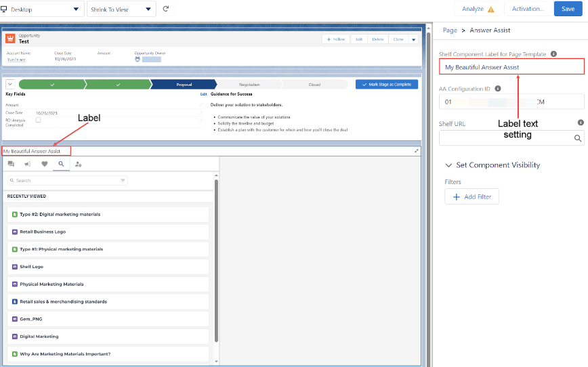Screen dimensions: 588x367
Task: Click the Shelf URL input field
Action: coord(511,138)
